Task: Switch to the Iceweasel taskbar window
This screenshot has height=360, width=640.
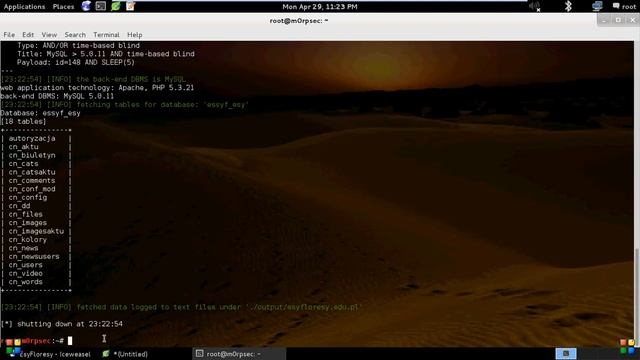Action: click(50, 354)
